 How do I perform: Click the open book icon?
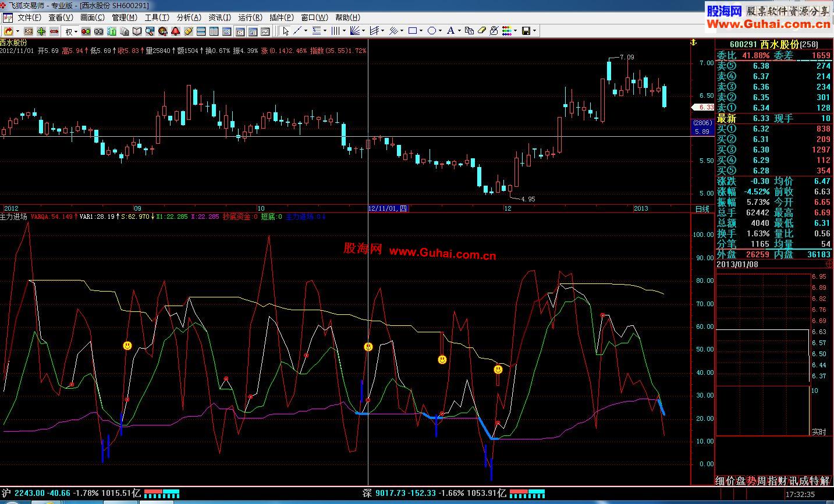point(137,31)
